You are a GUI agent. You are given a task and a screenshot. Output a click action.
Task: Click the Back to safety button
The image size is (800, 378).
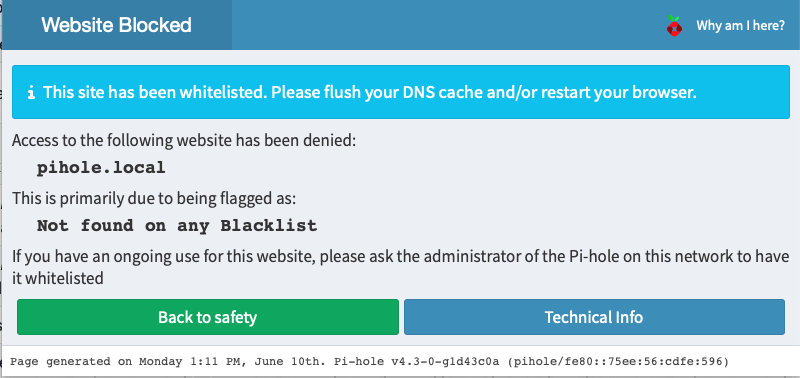208,317
